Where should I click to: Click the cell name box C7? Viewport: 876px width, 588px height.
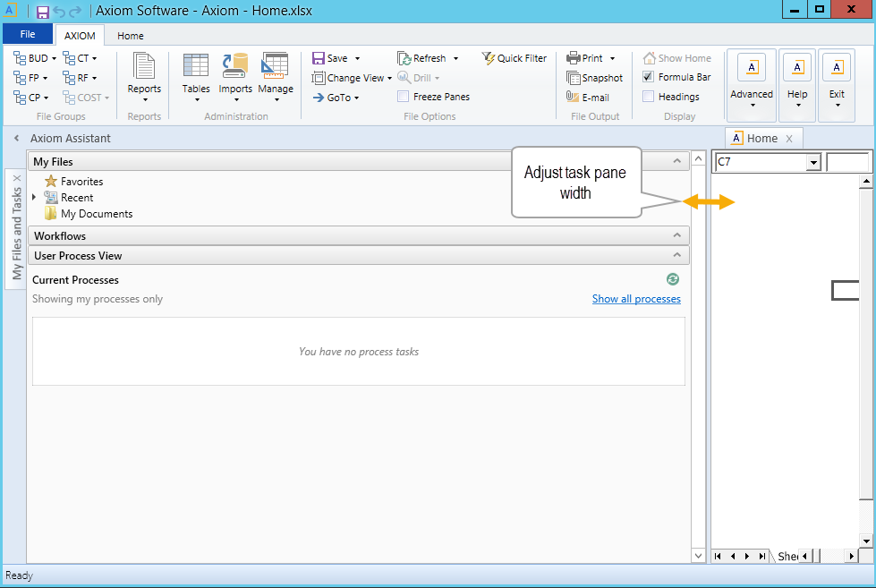point(762,162)
